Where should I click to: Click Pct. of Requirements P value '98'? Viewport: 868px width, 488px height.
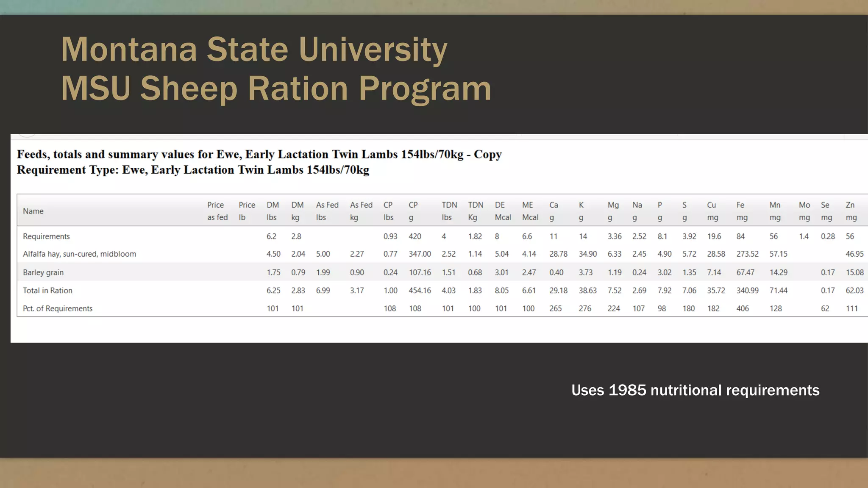(662, 308)
